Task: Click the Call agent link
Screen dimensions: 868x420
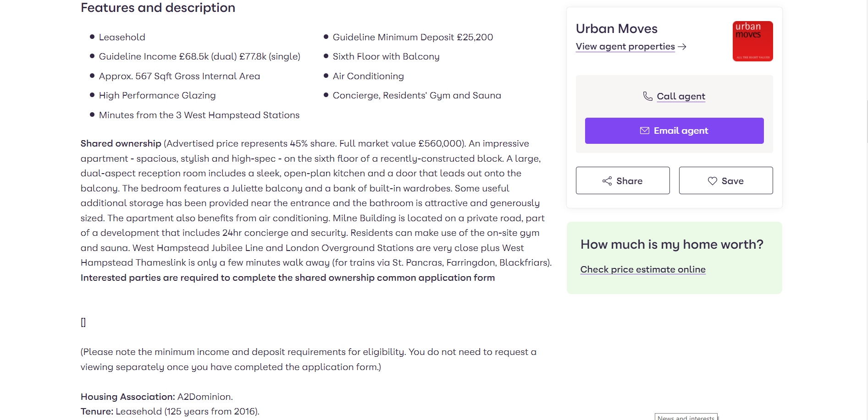Action: point(680,96)
